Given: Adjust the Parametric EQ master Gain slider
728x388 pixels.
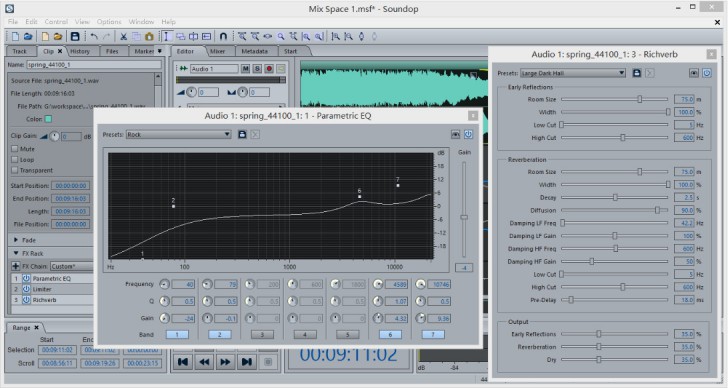Looking at the screenshot, I should (x=464, y=217).
